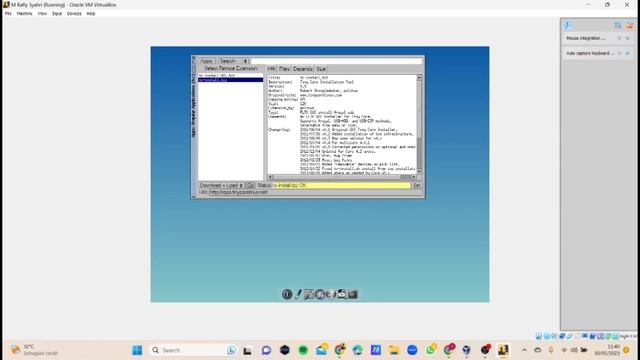The height and width of the screenshot is (360, 640).
Task: Dismiss the Auto capture keyboard notification
Action: (627, 53)
